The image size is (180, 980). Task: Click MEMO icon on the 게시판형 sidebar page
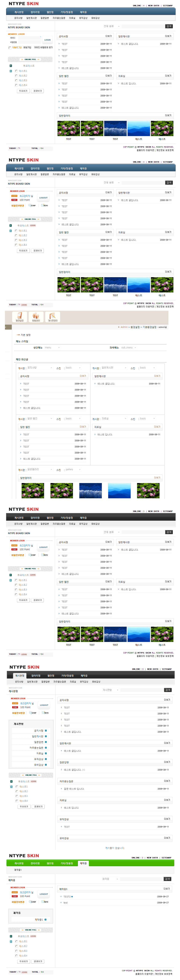pos(45,712)
